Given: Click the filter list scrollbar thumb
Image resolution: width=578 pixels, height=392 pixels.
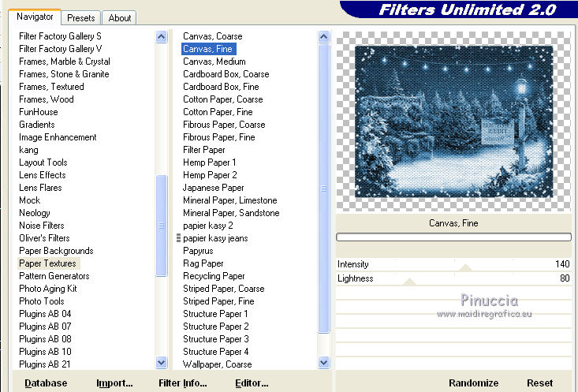Looking at the screenshot, I should [323, 189].
